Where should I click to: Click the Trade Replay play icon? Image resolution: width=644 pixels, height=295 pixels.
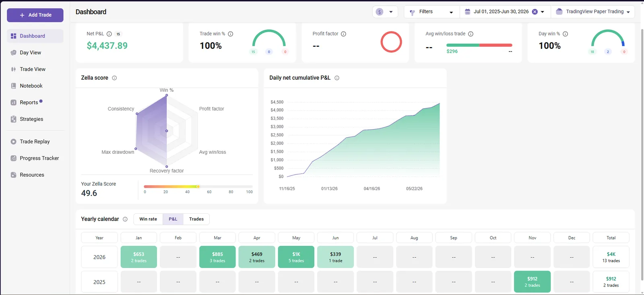point(13,142)
